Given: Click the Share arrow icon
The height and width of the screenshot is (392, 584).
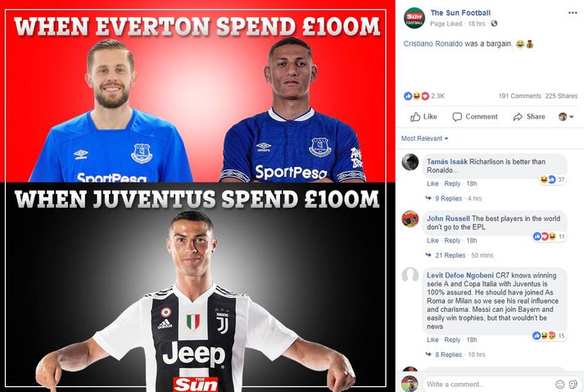Looking at the screenshot, I should 518,117.
